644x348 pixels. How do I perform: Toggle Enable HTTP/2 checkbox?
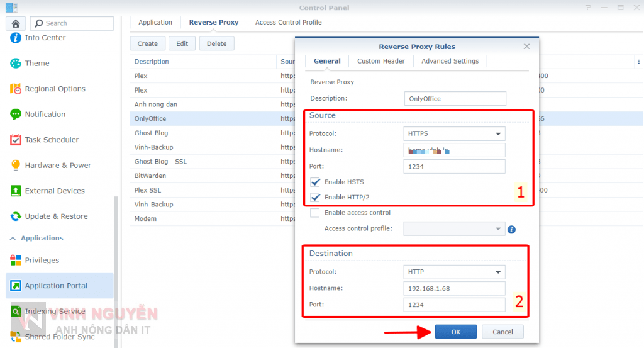coord(315,197)
